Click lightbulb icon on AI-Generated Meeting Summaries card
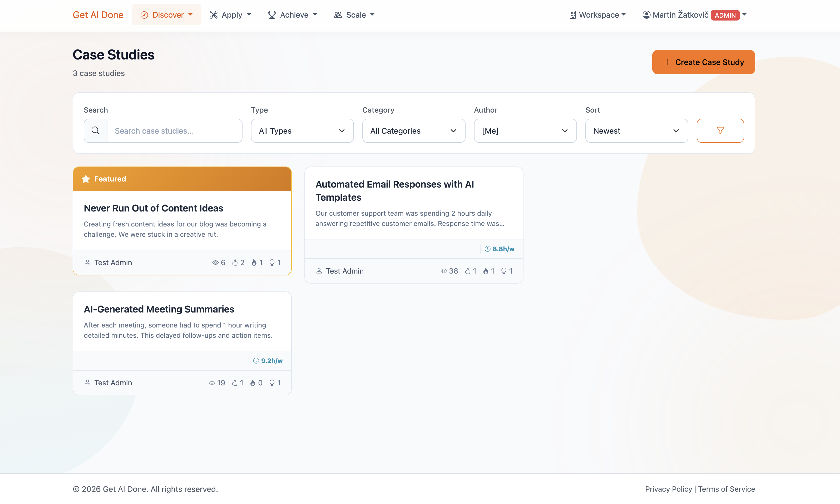 (272, 383)
